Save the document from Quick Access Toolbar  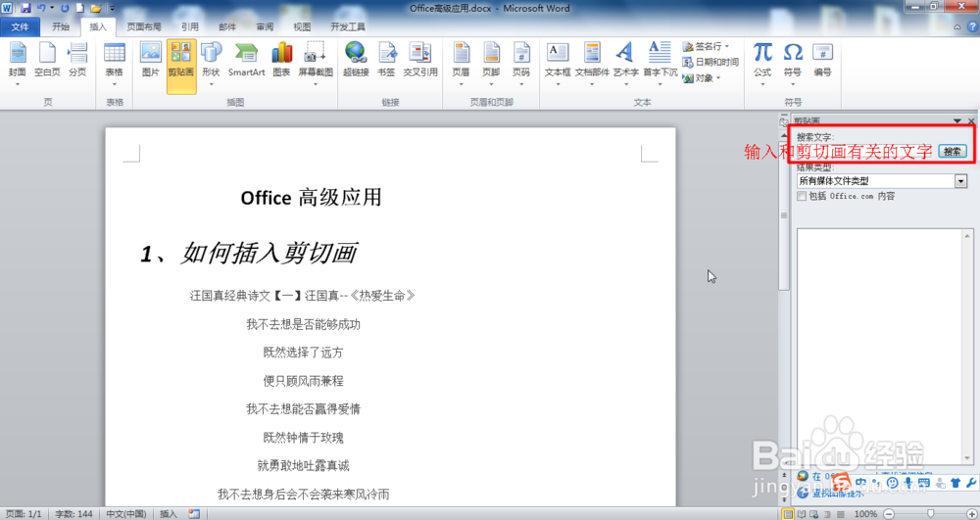[25, 8]
